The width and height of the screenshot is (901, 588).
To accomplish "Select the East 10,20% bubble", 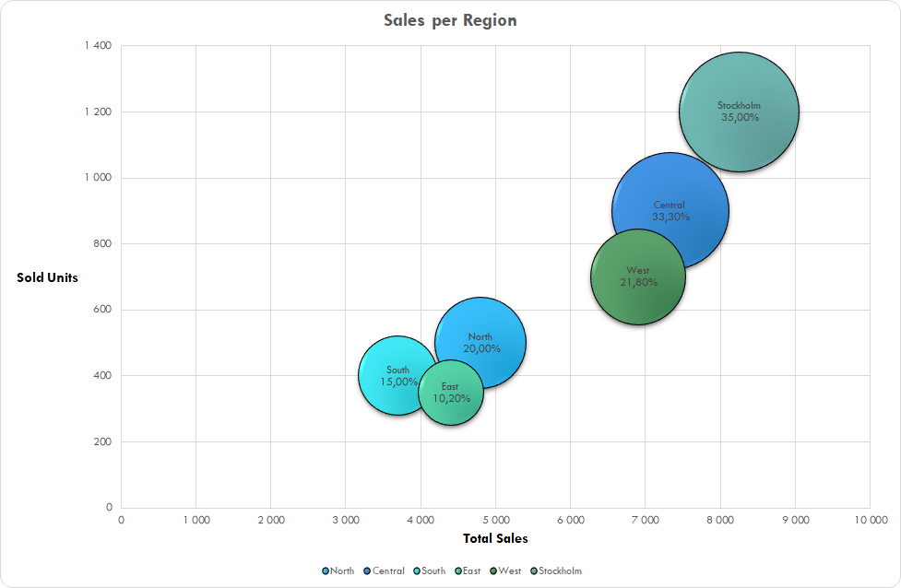I will click(x=450, y=391).
